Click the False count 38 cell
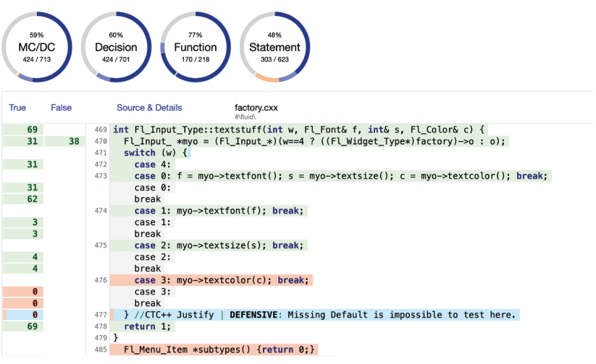 [x=65, y=141]
